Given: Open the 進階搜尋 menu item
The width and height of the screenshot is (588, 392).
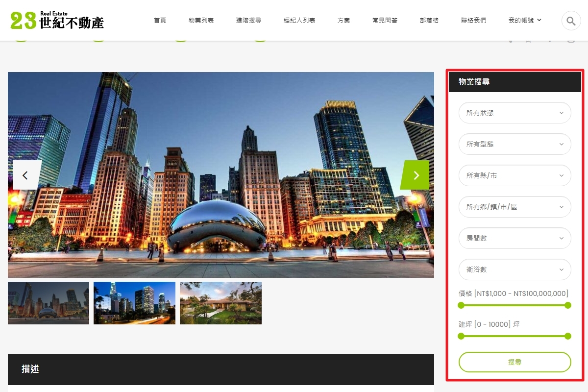Looking at the screenshot, I should pyautogui.click(x=248, y=21).
